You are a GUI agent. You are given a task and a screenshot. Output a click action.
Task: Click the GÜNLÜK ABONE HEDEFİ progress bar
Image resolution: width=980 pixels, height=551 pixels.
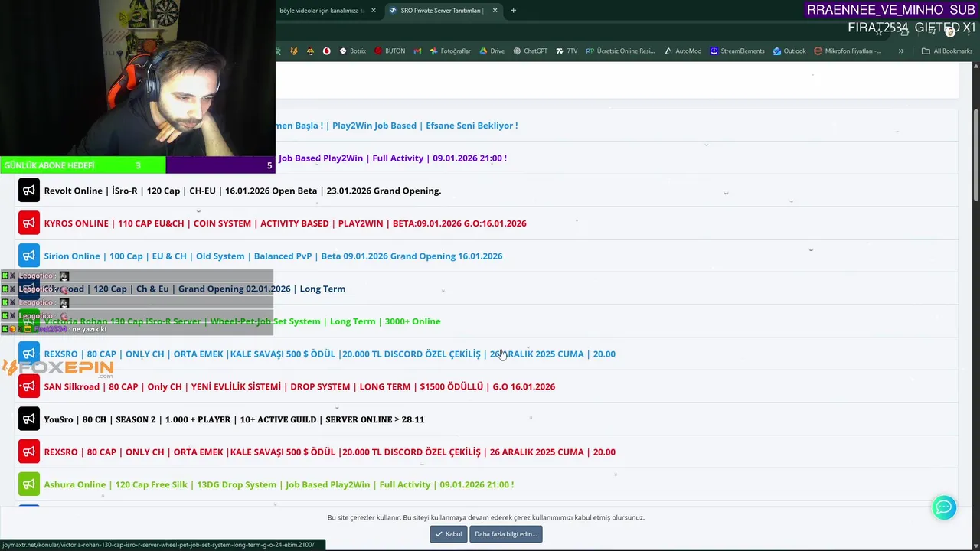point(138,165)
